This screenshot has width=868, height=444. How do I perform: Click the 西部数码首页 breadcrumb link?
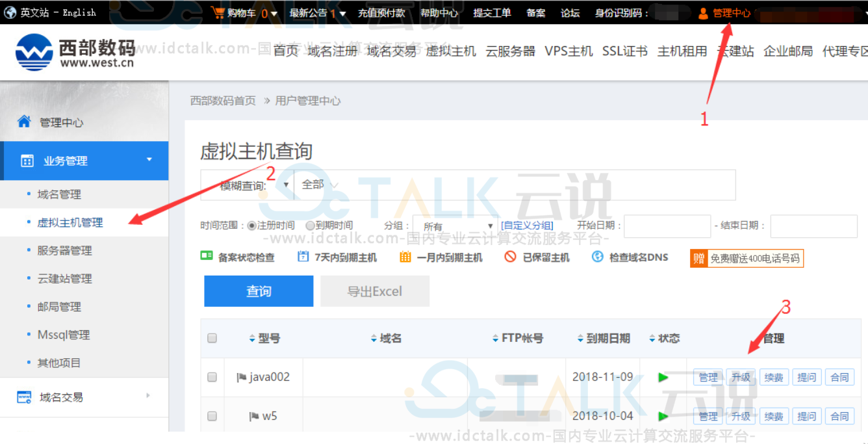(223, 101)
